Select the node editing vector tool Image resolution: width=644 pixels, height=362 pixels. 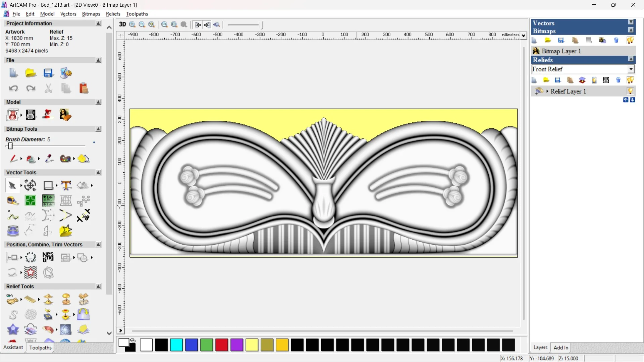point(13,216)
